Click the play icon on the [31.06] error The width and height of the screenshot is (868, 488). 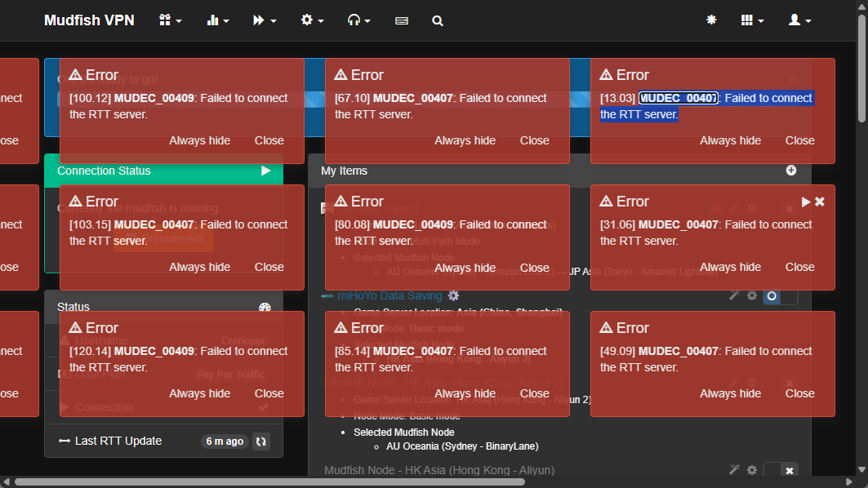click(806, 202)
